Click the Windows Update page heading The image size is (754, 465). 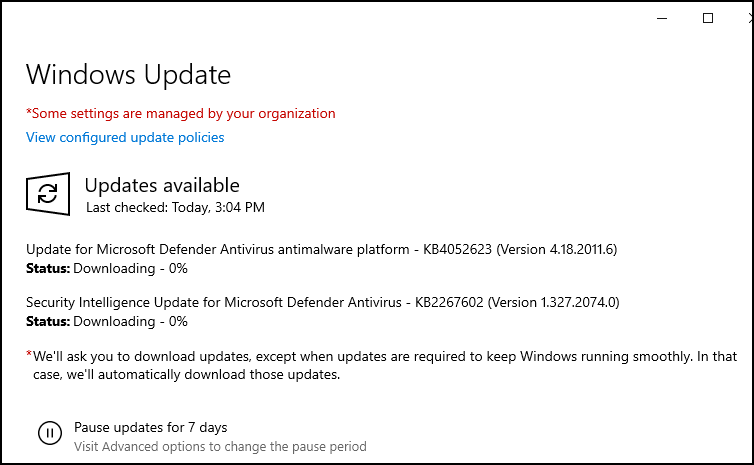tap(128, 75)
